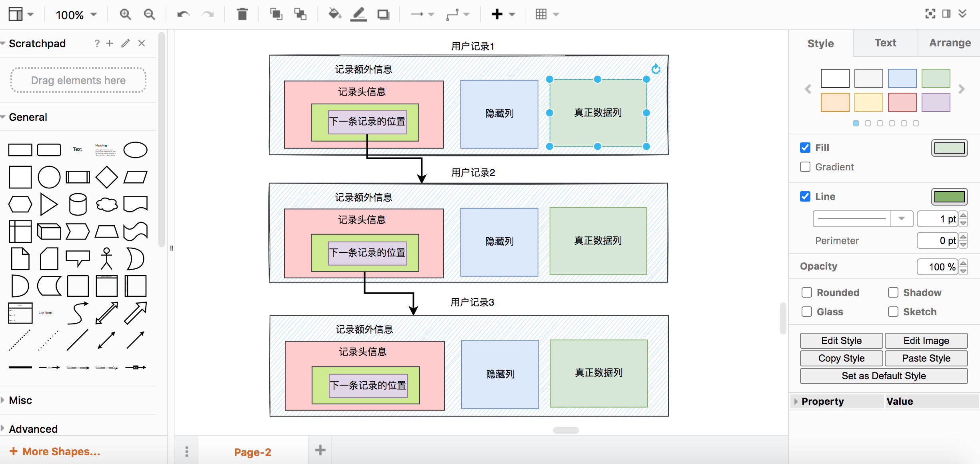The height and width of the screenshot is (464, 980).
Task: Open the pages menu dots
Action: [186, 452]
